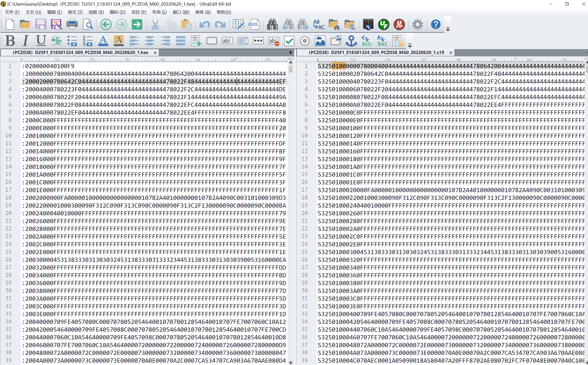Switch to the .s19 file tab
This screenshot has height=365, width=588.
(x=376, y=53)
